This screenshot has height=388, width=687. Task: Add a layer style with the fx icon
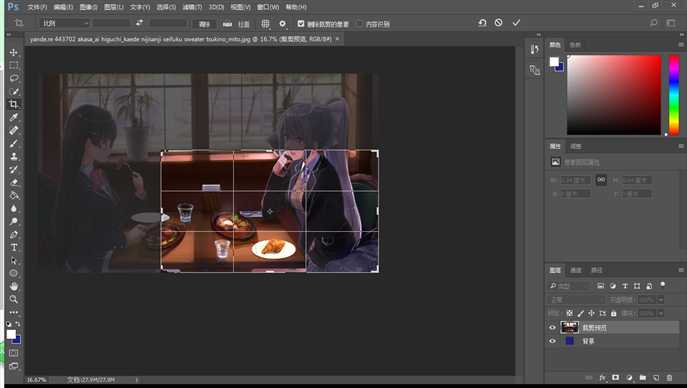coord(602,377)
